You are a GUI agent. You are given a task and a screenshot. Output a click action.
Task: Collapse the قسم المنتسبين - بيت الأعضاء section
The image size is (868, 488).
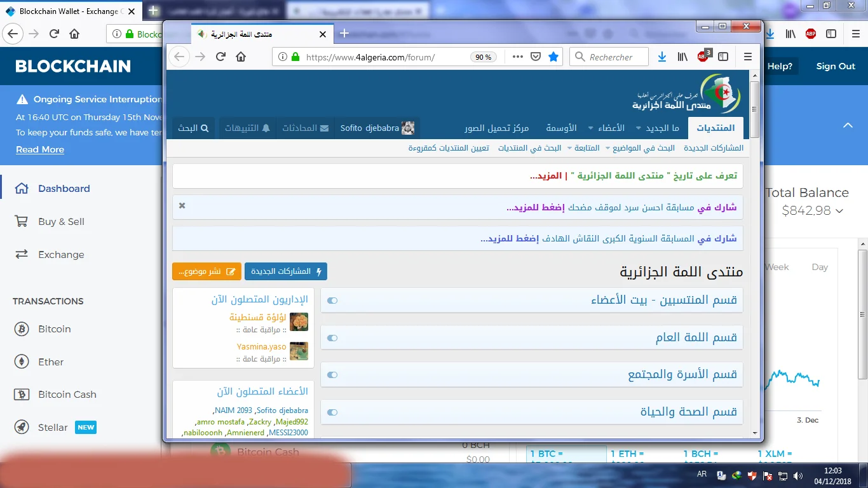(332, 301)
